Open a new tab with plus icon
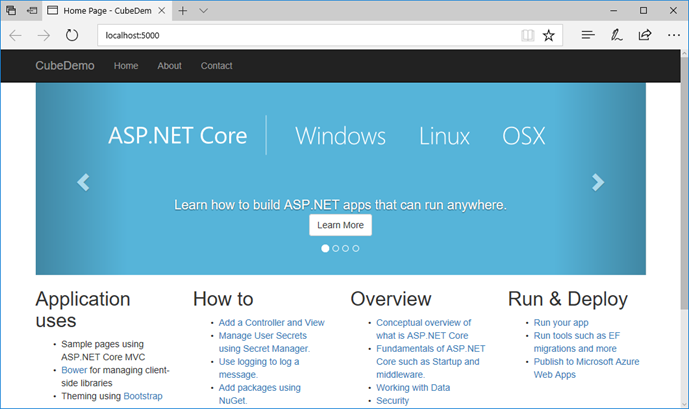This screenshot has height=409, width=689. point(183,10)
